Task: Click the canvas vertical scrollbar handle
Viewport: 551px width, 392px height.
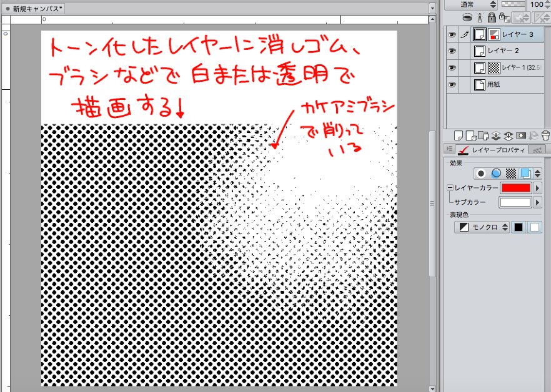Action: (x=432, y=203)
